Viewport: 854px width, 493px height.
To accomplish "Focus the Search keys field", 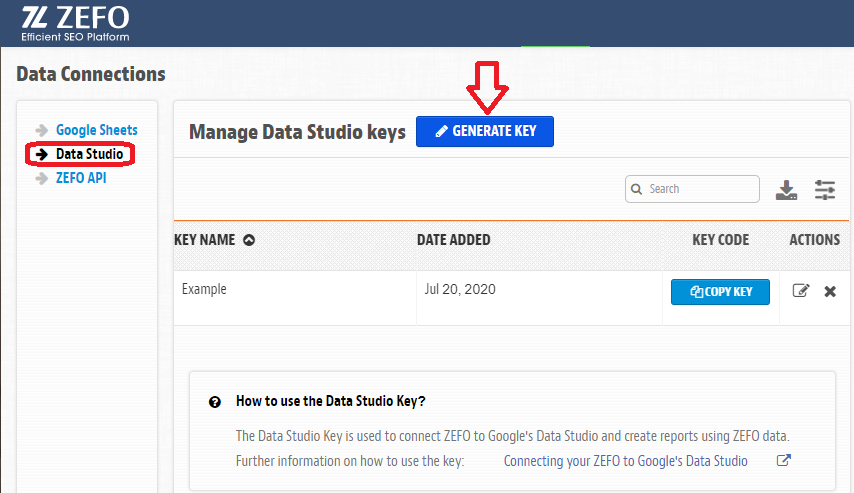I will tap(692, 189).
